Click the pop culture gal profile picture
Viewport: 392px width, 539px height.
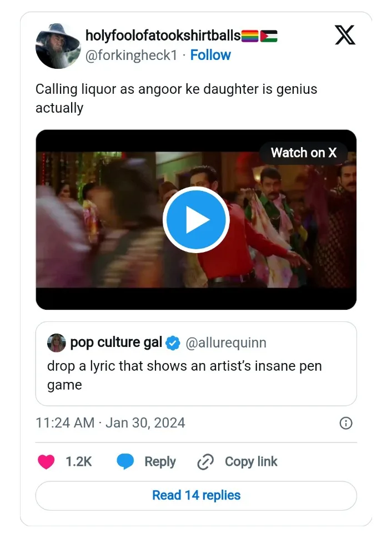tap(56, 343)
